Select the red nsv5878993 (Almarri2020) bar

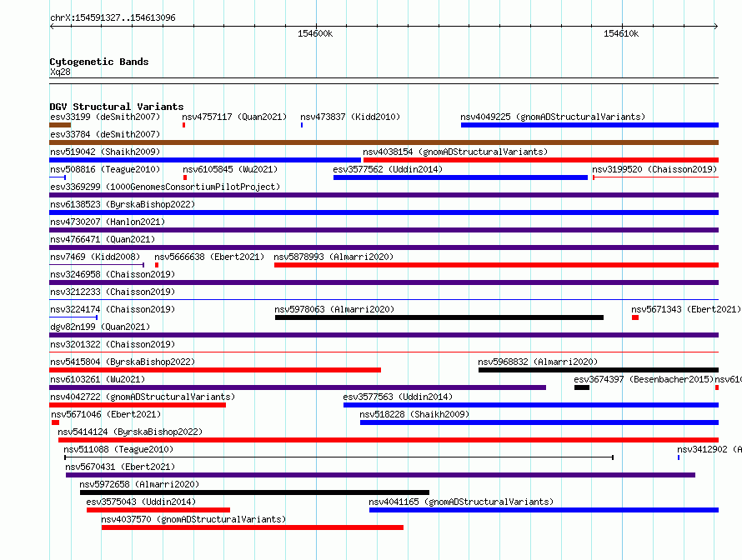pyautogui.click(x=496, y=265)
